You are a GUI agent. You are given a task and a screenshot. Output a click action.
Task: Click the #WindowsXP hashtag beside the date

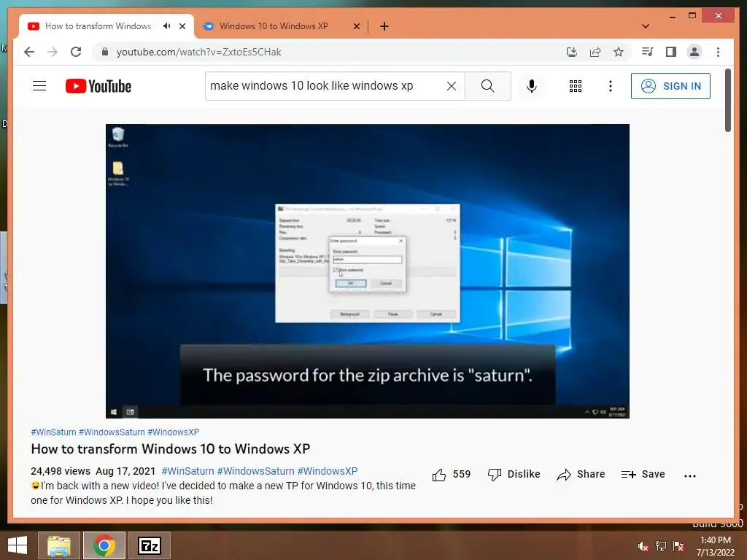click(328, 471)
